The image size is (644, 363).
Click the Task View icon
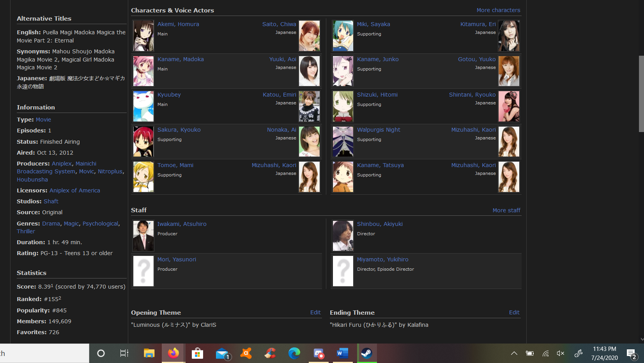pyautogui.click(x=124, y=353)
